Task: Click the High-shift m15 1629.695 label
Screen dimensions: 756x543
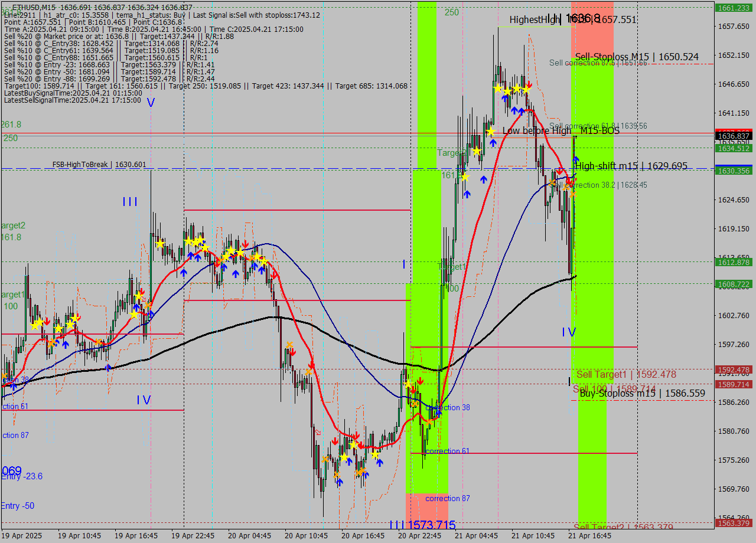Action: point(631,166)
